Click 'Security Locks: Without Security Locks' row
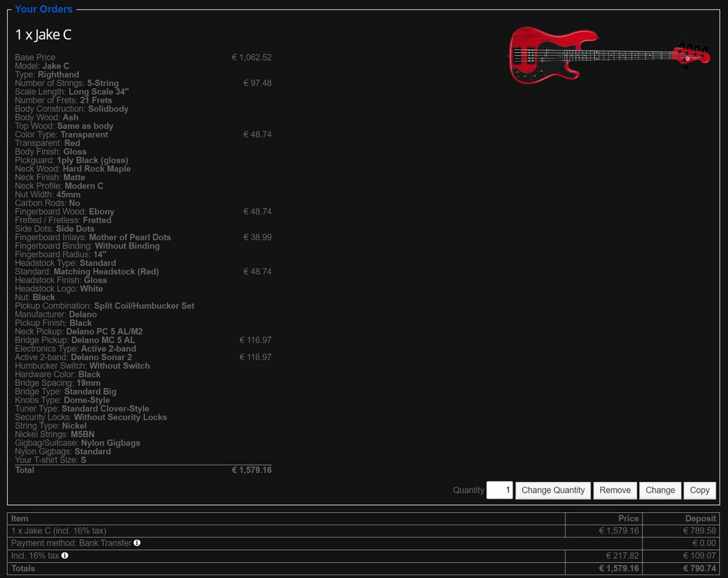 click(91, 418)
